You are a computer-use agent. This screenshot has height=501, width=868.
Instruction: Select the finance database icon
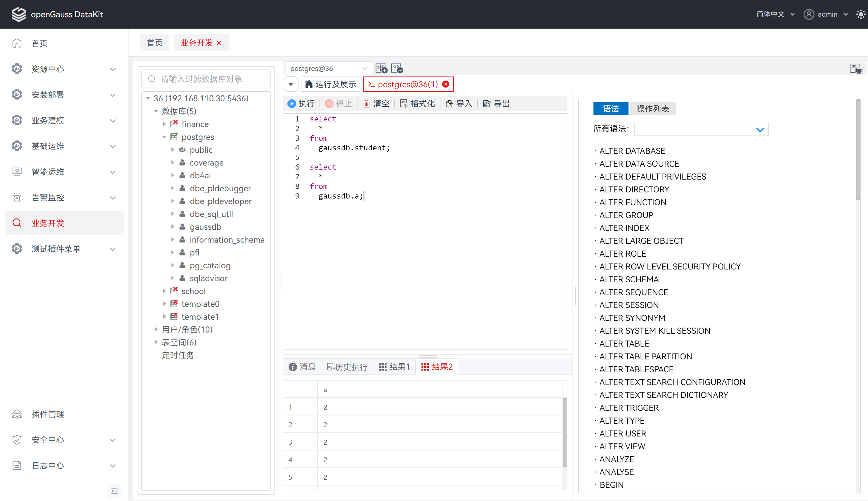[x=174, y=123]
